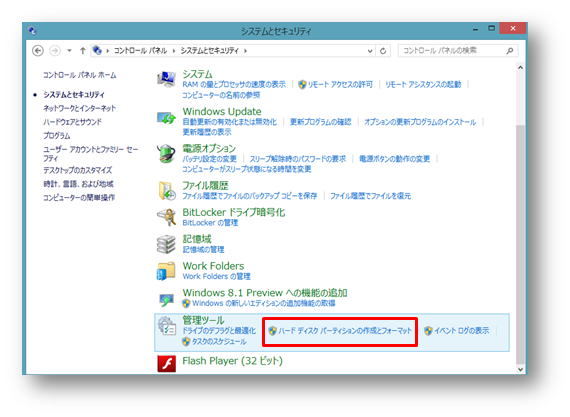Viewport: 570px width, 417px height.
Task: Refresh the control panel view
Action: (383, 51)
